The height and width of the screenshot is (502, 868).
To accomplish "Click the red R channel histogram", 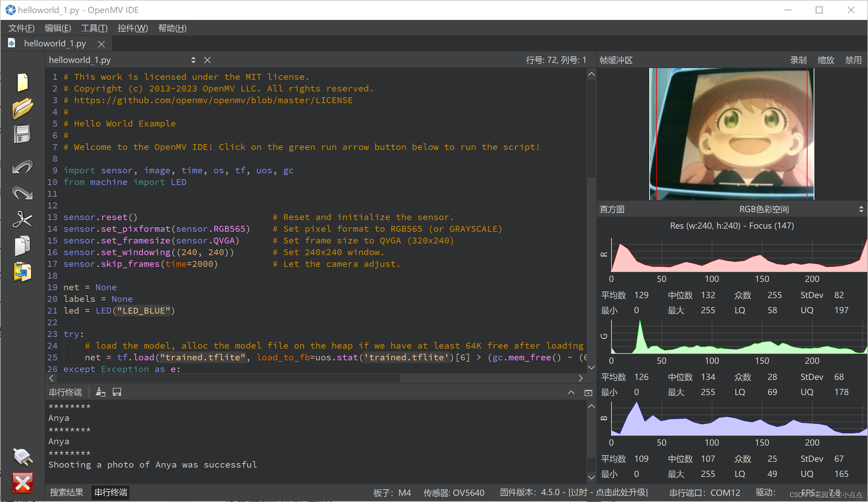I will click(x=739, y=255).
